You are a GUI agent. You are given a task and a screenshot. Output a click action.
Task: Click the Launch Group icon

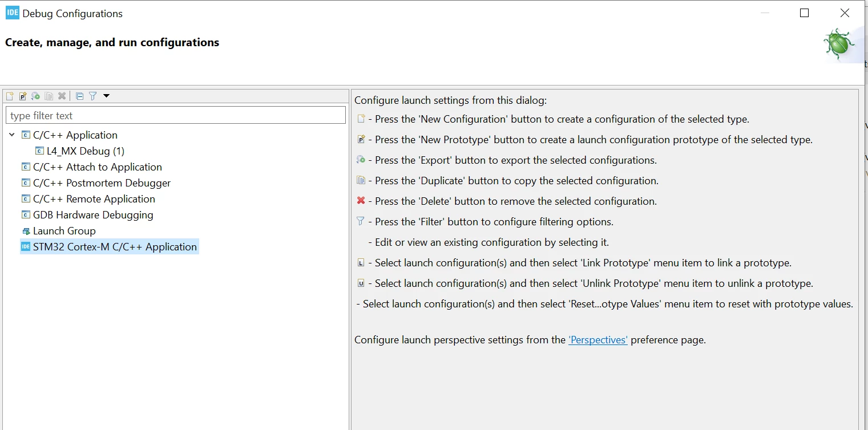point(26,231)
